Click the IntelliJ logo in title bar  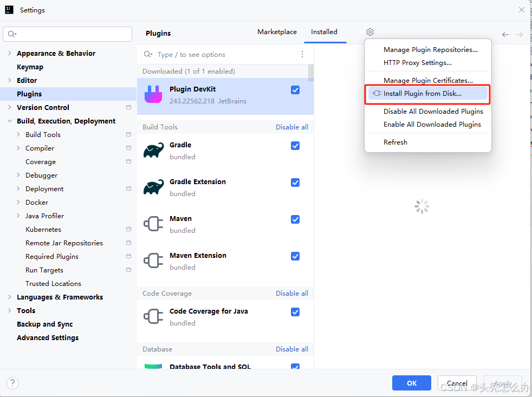click(9, 10)
